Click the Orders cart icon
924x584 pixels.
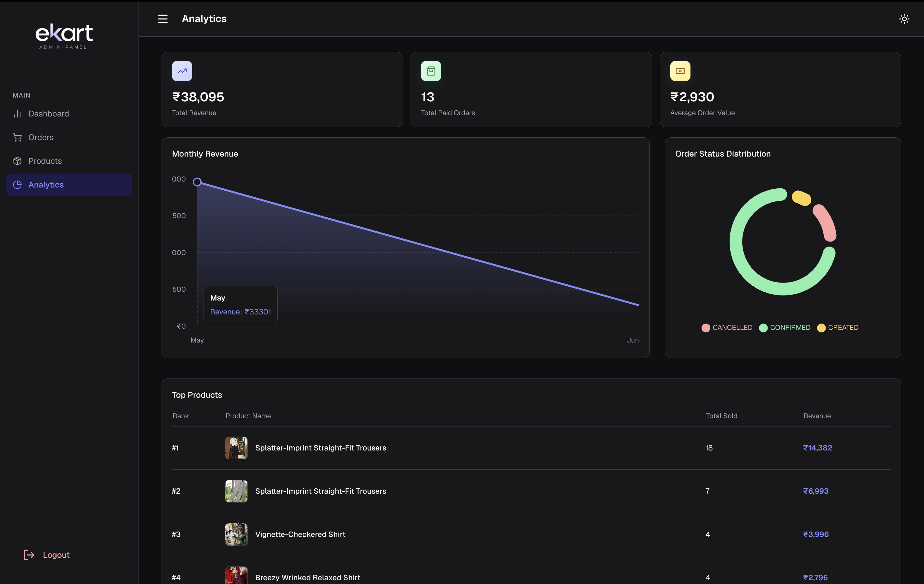pos(17,137)
